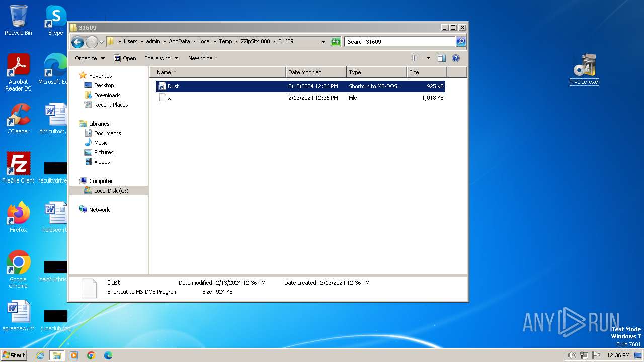This screenshot has width=644, height=362.
Task: Click the Temp breadcrumb segment
Action: (225, 42)
